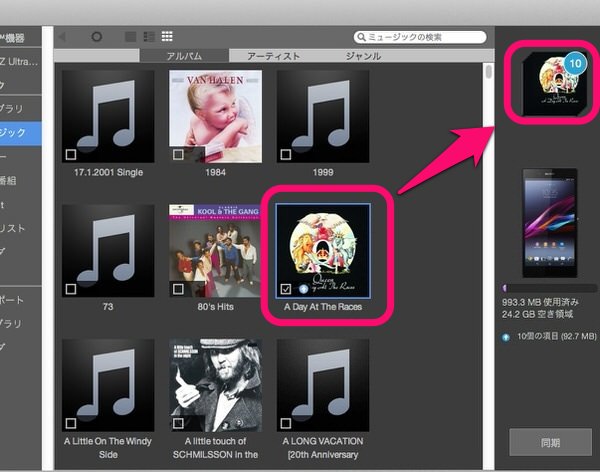Click the 同期 sync button

click(550, 443)
